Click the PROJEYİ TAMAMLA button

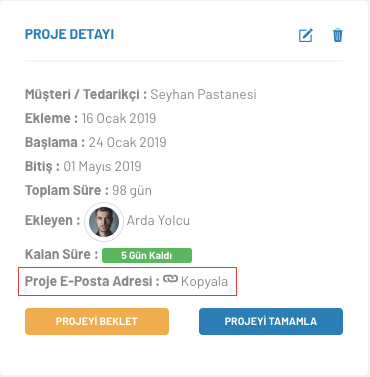tap(271, 321)
